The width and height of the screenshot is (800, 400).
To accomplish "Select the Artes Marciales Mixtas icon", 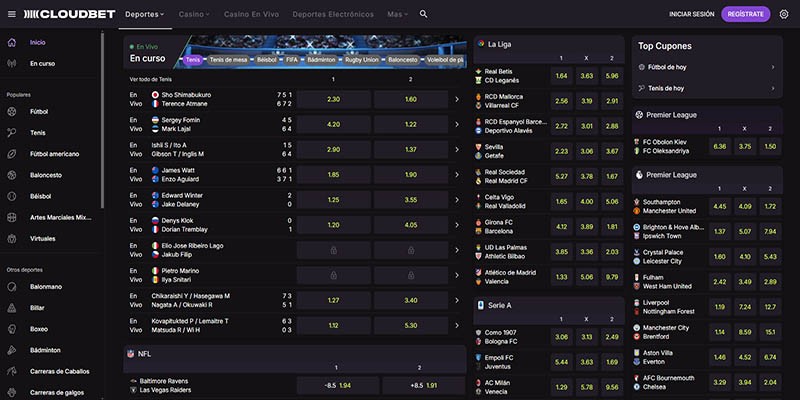I will tap(12, 217).
